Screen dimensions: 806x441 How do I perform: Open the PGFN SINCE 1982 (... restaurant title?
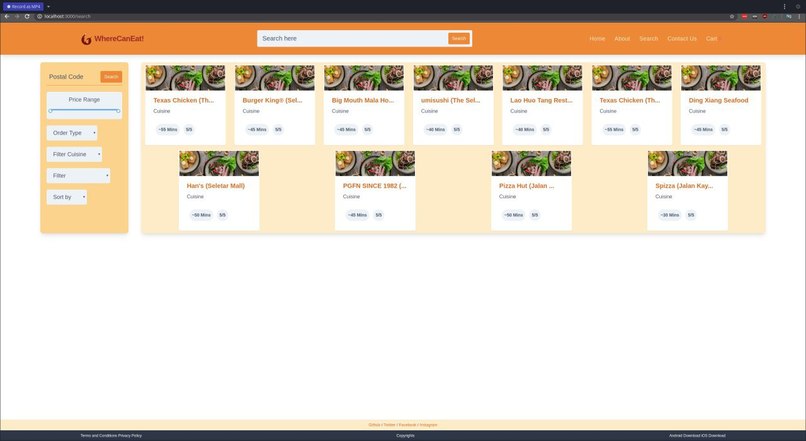tap(374, 186)
